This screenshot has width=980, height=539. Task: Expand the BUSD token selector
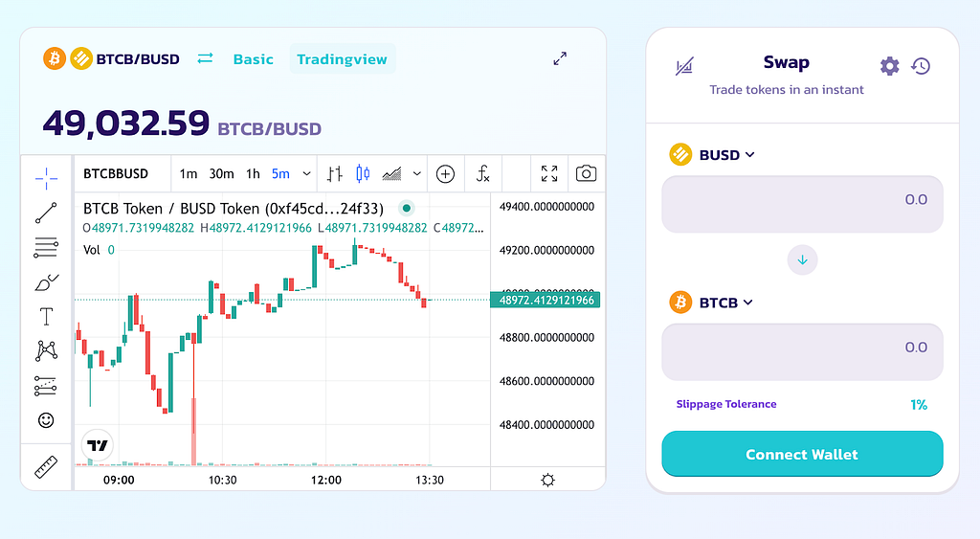pos(712,154)
